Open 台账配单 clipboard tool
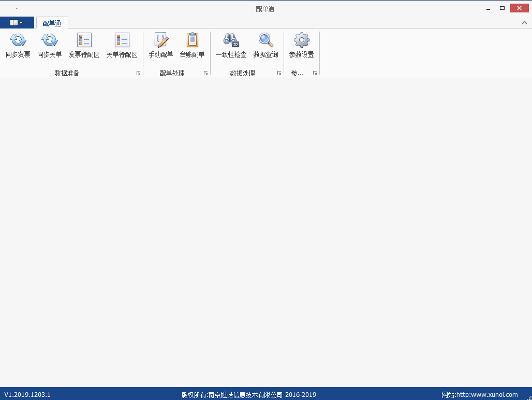Image resolution: width=532 pixels, height=400 pixels. (x=192, y=45)
